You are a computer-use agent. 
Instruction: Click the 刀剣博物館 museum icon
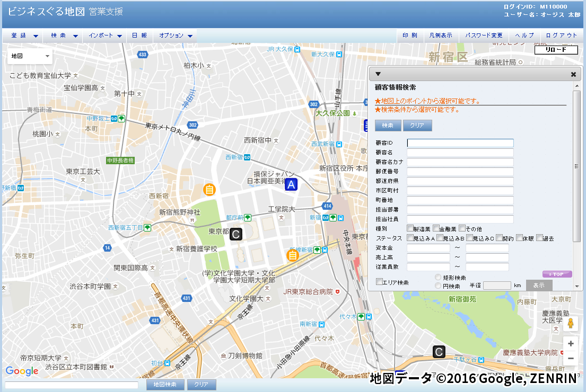[223, 356]
